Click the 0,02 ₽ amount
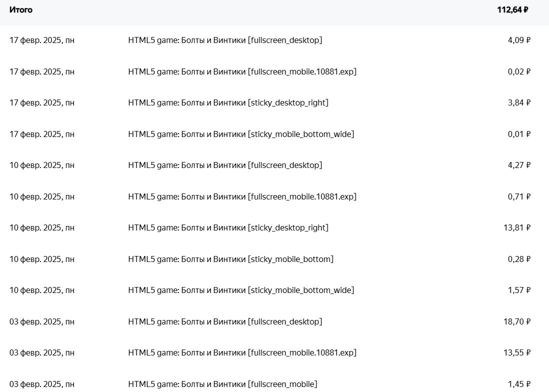 (x=518, y=71)
